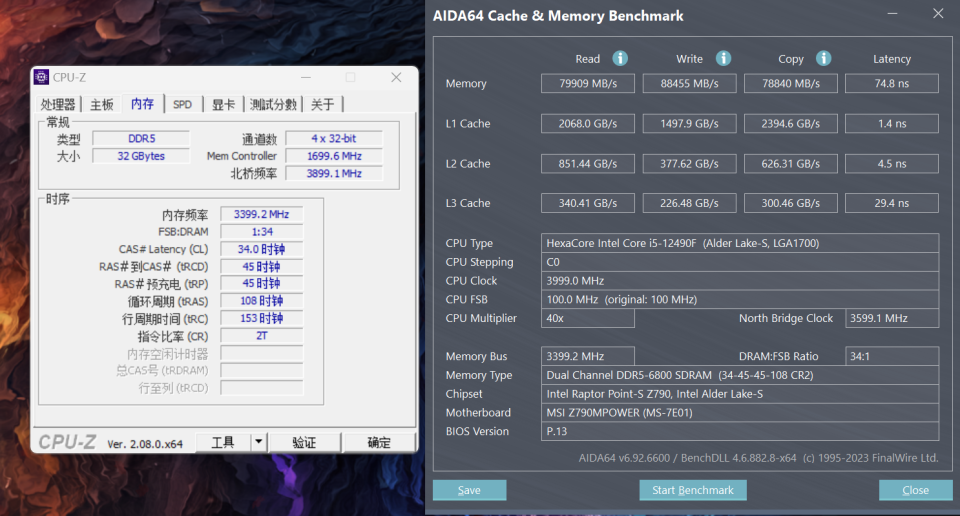Switch to the 处理器 tab in CPU-Z
Image resolution: width=960 pixels, height=516 pixels.
[x=58, y=104]
